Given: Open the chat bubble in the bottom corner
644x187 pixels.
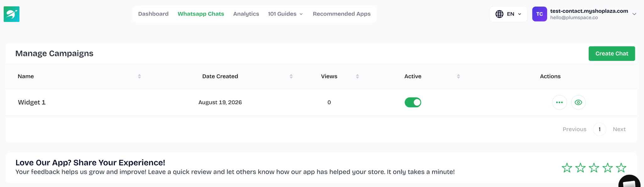Looking at the screenshot, I should [630, 181].
